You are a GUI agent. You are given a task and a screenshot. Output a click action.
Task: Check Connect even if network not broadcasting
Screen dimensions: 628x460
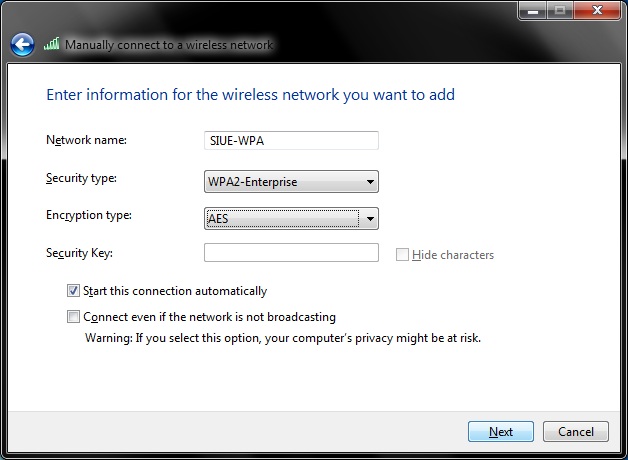pyautogui.click(x=73, y=317)
